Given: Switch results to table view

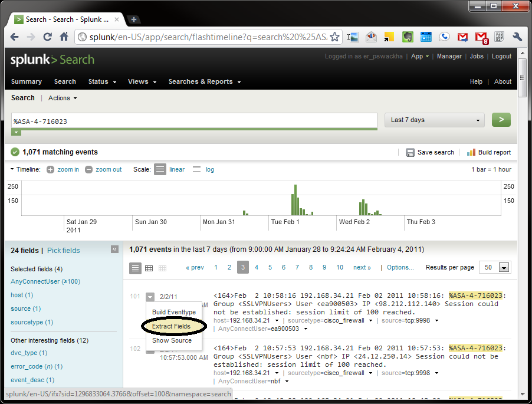Looking at the screenshot, I should pyautogui.click(x=149, y=267).
